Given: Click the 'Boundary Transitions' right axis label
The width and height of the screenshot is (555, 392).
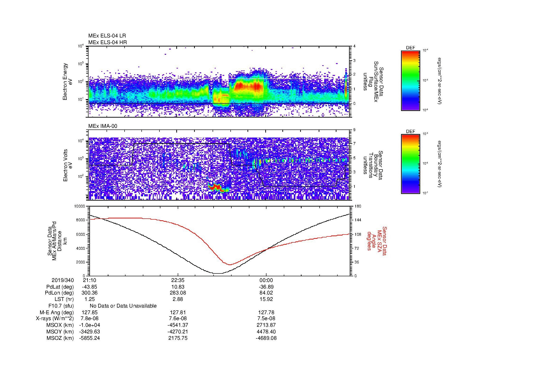Looking at the screenshot, I should (373, 166).
